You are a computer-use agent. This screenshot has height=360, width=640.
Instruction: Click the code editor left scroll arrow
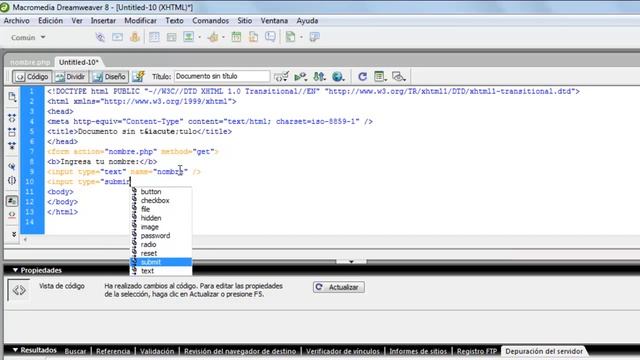[25, 240]
